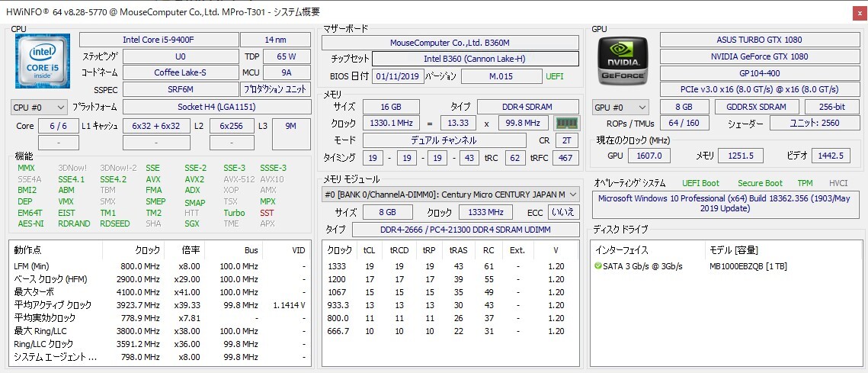Click the 16 GB memory size field
This screenshot has width=868, height=373.
point(391,107)
